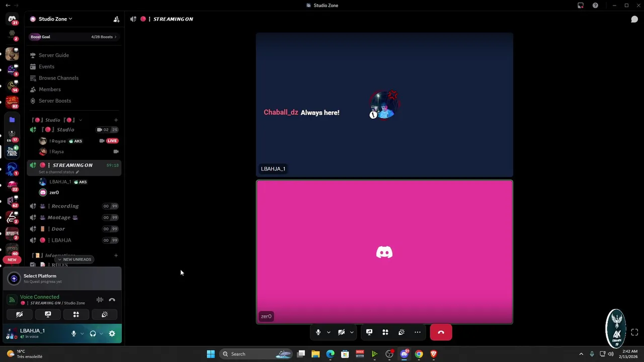Open Discord help question mark icon
644x362 pixels.
pyautogui.click(x=595, y=6)
